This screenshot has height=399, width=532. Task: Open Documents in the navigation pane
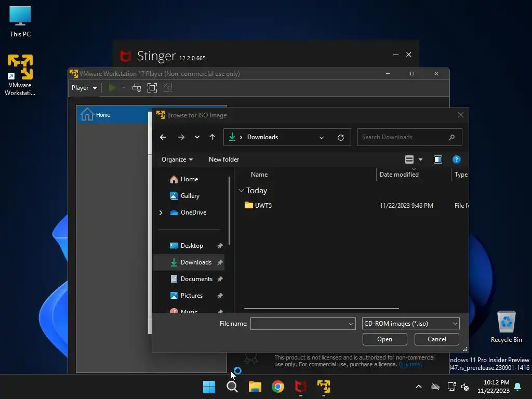pyautogui.click(x=196, y=279)
